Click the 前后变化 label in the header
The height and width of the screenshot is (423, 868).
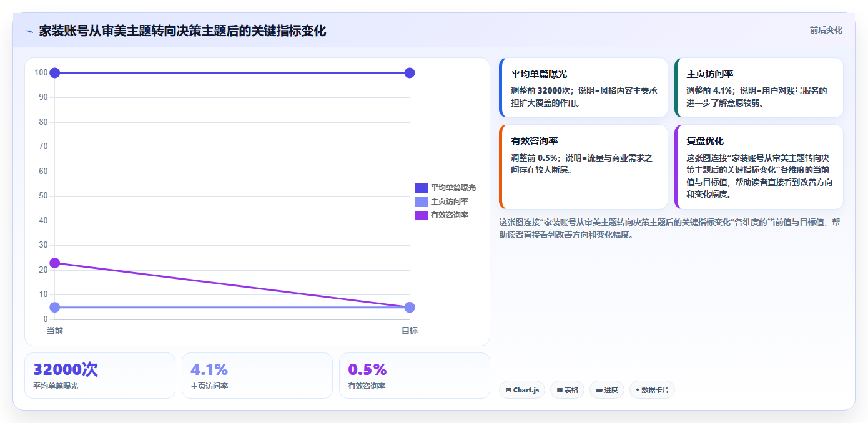826,30
